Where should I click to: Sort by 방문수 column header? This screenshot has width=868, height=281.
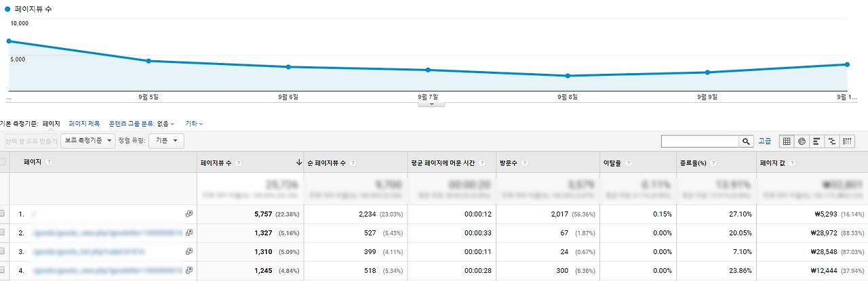tap(509, 163)
